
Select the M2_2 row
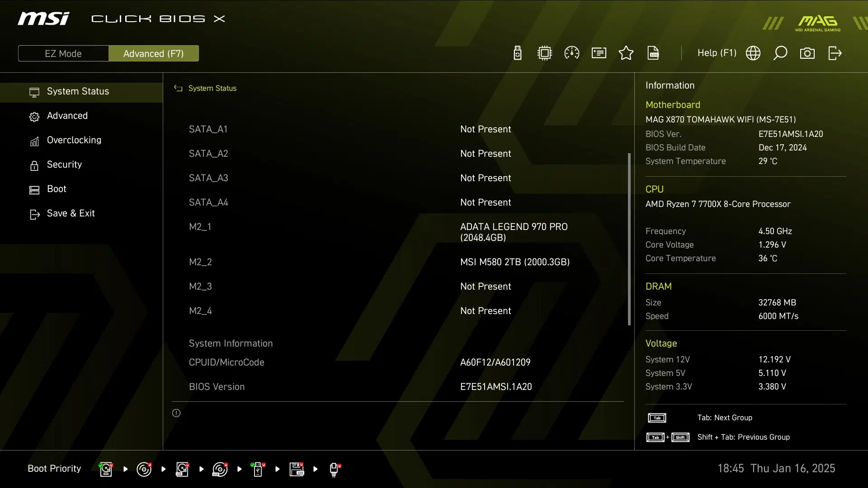click(x=398, y=262)
